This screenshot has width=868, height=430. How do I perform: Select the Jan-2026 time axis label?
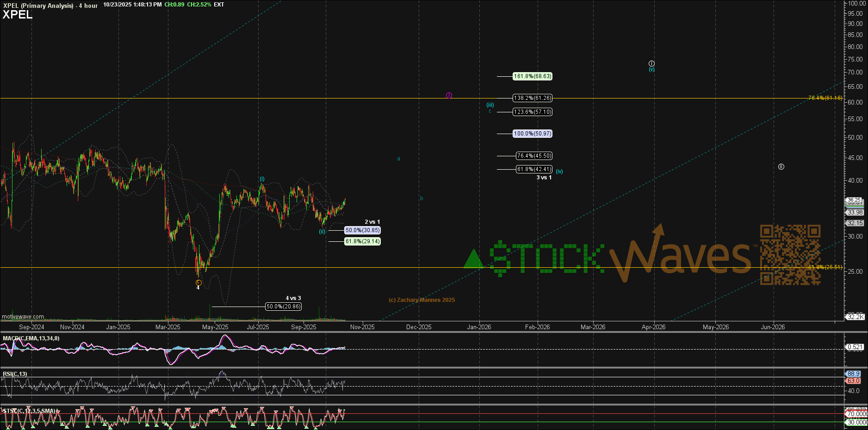click(x=479, y=327)
